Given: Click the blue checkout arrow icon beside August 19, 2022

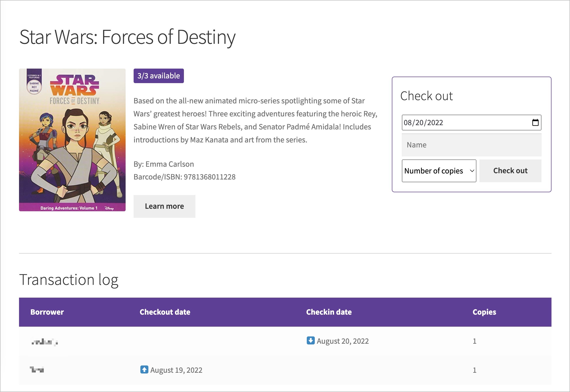Looking at the screenshot, I should coord(144,369).
